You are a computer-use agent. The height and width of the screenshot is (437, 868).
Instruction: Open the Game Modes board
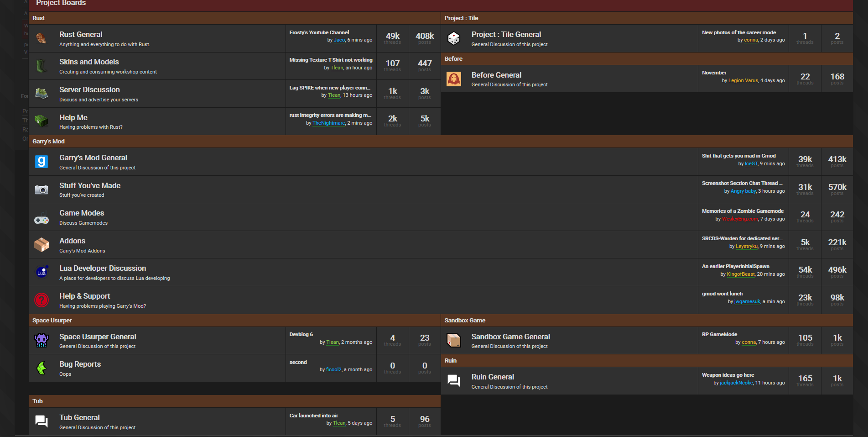82,213
